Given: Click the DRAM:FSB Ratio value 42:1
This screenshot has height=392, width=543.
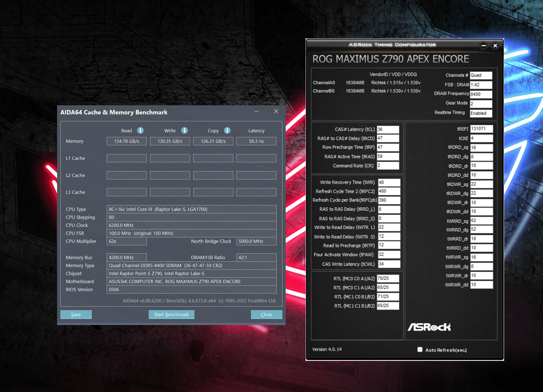Looking at the screenshot, I should [x=256, y=257].
